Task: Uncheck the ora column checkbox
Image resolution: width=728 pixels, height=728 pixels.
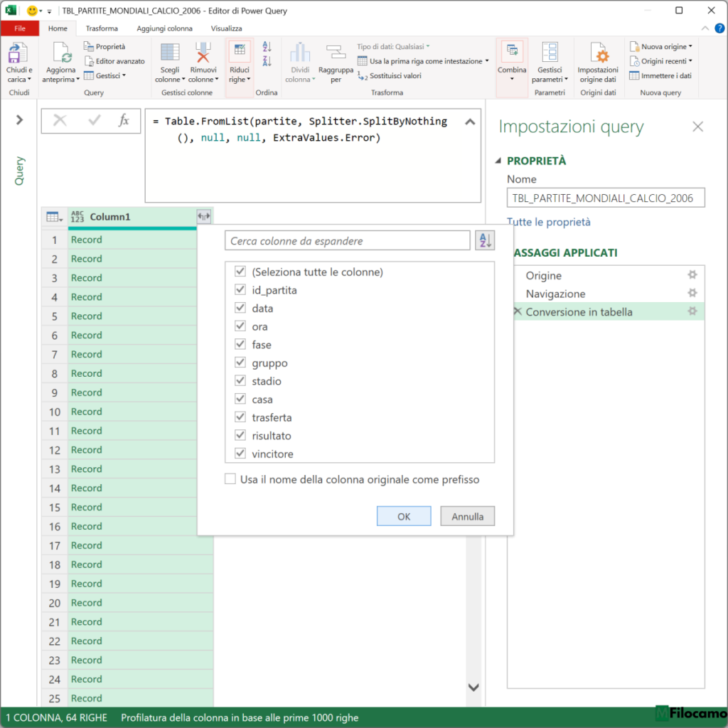Action: (x=240, y=326)
